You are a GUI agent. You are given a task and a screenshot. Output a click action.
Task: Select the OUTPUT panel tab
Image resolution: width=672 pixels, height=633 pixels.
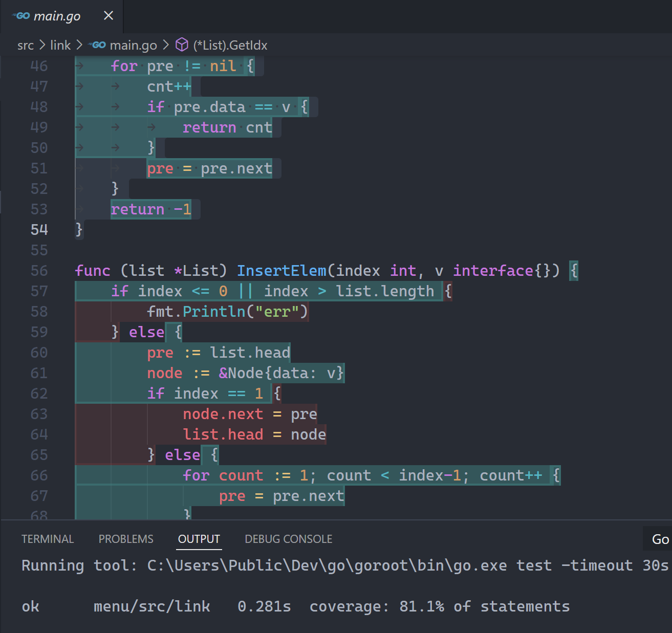(x=199, y=539)
